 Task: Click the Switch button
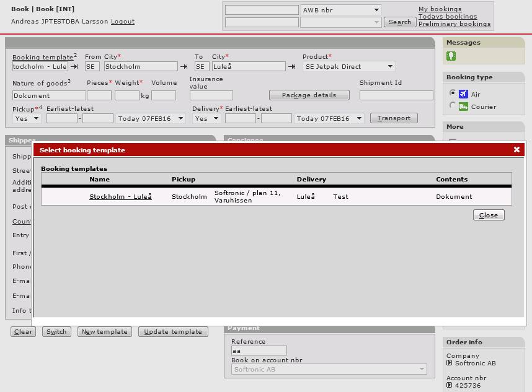coord(56,332)
